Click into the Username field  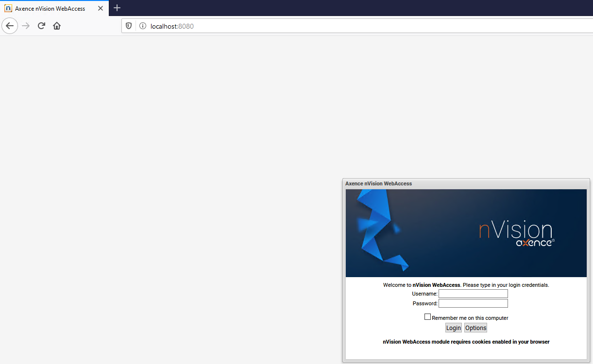tap(473, 294)
